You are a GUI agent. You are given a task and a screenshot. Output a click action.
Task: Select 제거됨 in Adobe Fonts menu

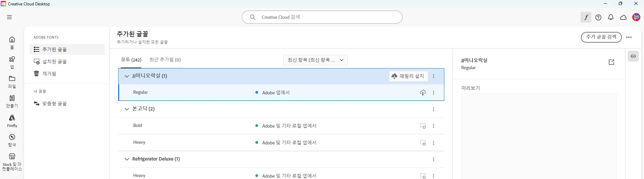tap(67, 74)
